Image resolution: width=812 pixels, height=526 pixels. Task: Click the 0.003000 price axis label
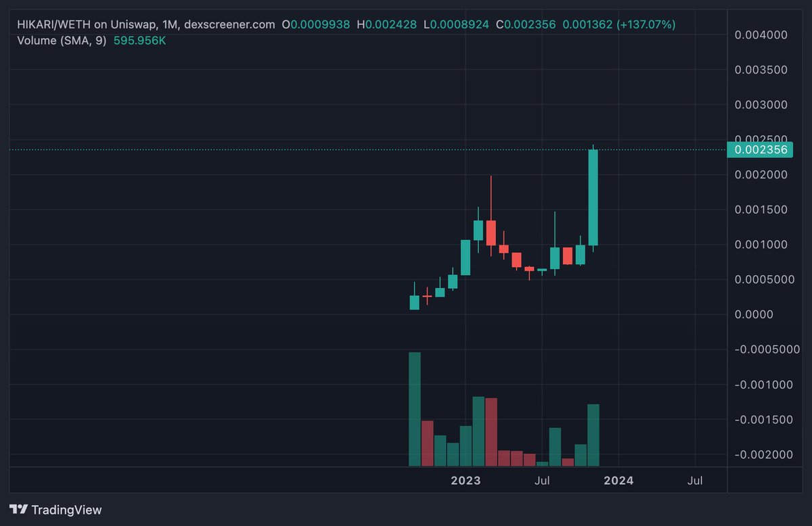761,105
